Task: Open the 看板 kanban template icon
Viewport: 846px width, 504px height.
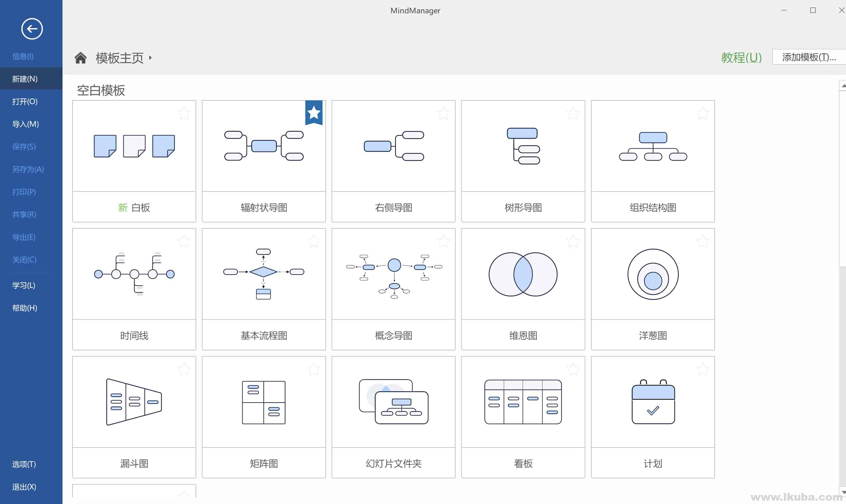Action: (523, 402)
